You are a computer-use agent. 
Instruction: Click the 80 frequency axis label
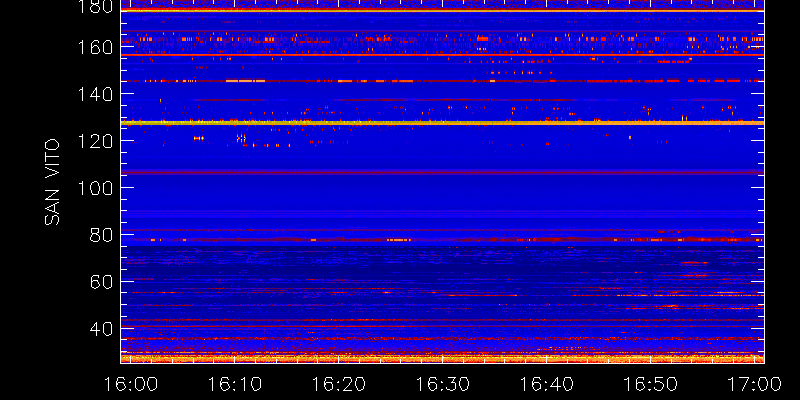(x=102, y=235)
